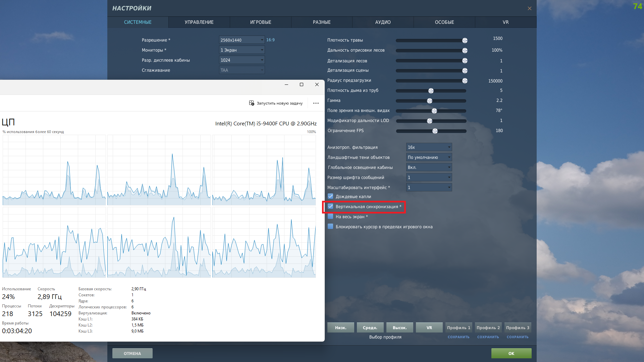Open Ландшафтные тени объектов dropdown
644x362 pixels.
[429, 157]
